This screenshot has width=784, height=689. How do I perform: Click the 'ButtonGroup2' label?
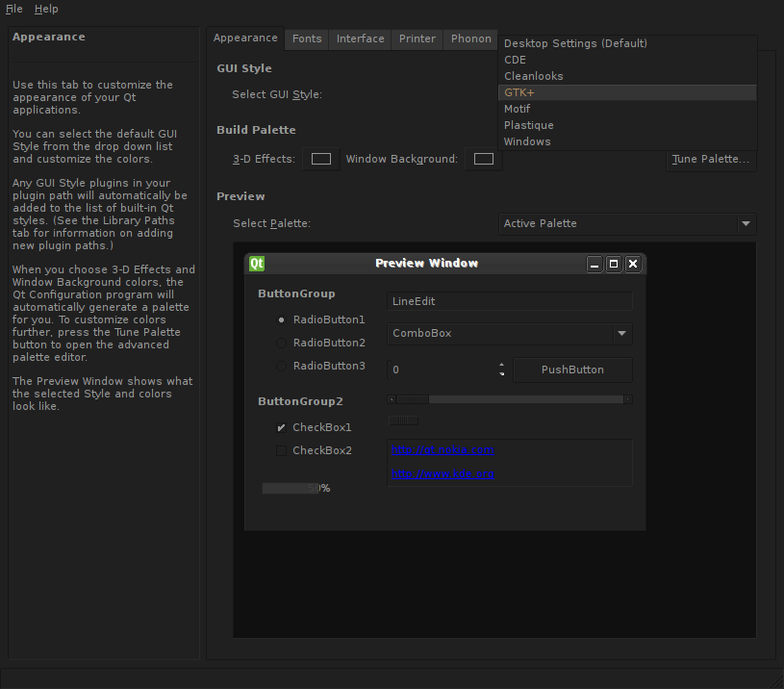(x=300, y=401)
